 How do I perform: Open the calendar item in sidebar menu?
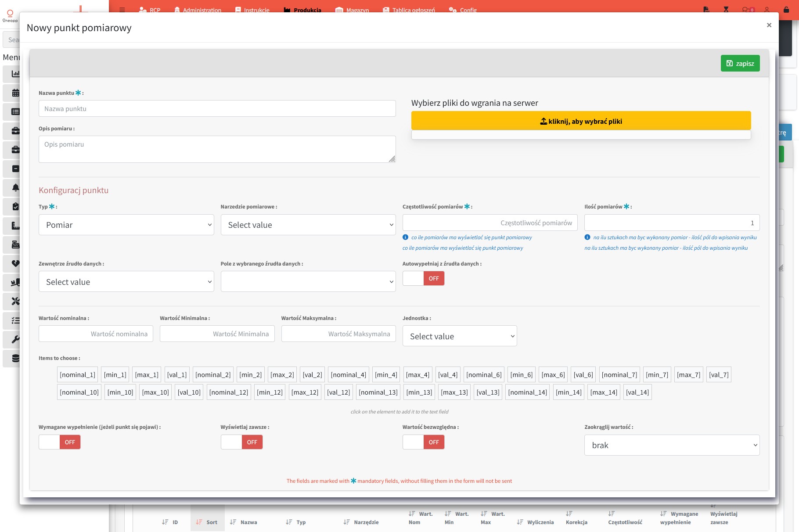(15, 93)
